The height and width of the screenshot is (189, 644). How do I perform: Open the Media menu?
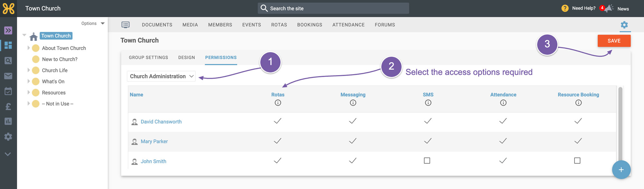pyautogui.click(x=190, y=25)
